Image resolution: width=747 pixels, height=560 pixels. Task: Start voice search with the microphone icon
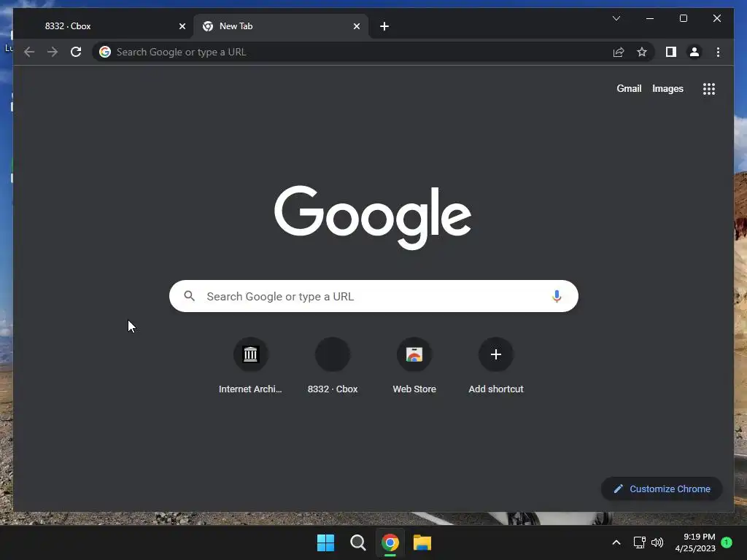(x=557, y=296)
